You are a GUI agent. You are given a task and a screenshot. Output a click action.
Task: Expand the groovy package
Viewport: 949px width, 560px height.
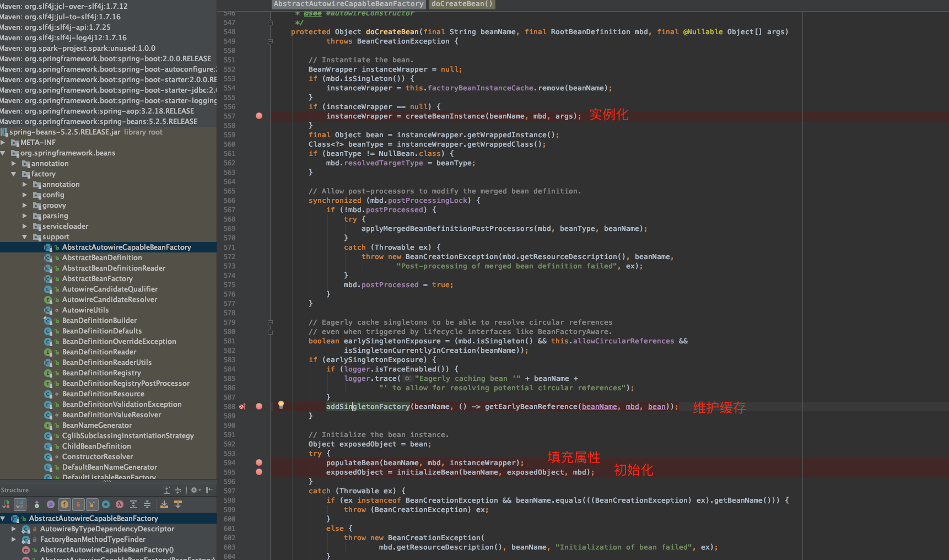(25, 205)
